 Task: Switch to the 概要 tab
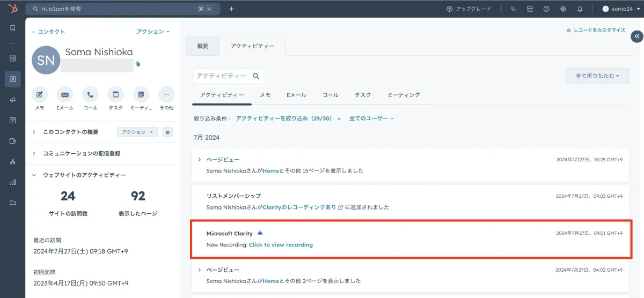pyautogui.click(x=202, y=46)
